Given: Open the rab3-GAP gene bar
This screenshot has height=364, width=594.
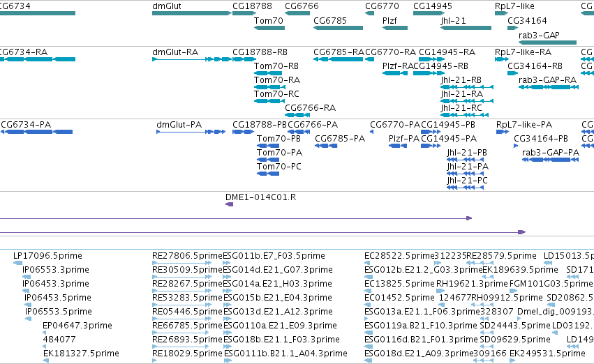Looking at the screenshot, I should click(x=547, y=43).
